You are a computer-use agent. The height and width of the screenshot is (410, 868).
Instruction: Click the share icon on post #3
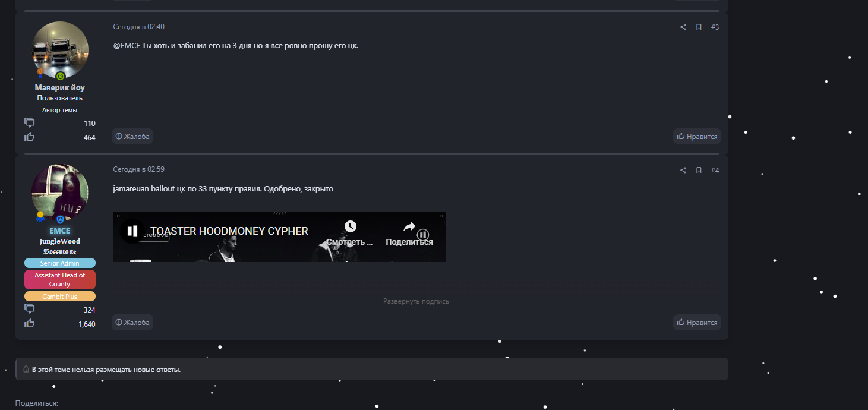point(683,27)
